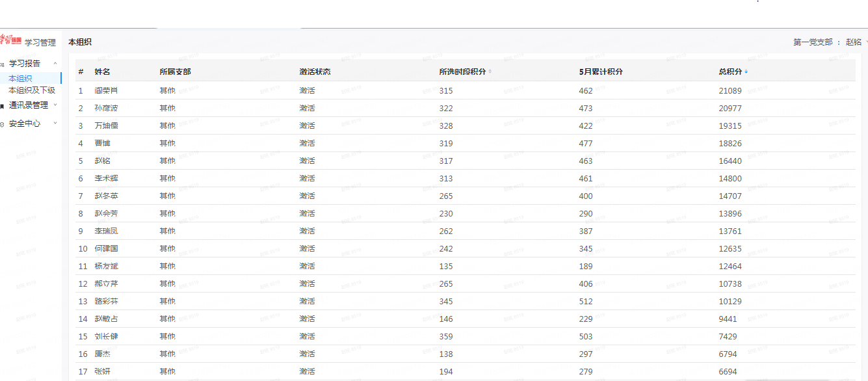Click total score 14707
Viewport: 868px width, 381px height.
tap(730, 196)
